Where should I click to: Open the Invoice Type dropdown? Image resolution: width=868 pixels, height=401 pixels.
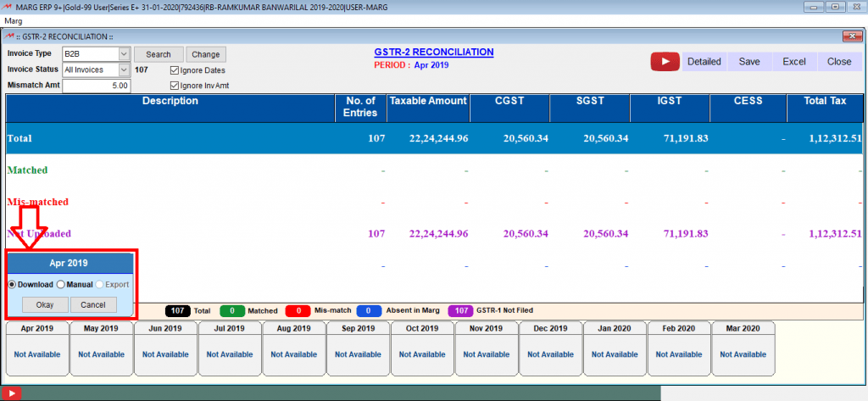(x=124, y=54)
